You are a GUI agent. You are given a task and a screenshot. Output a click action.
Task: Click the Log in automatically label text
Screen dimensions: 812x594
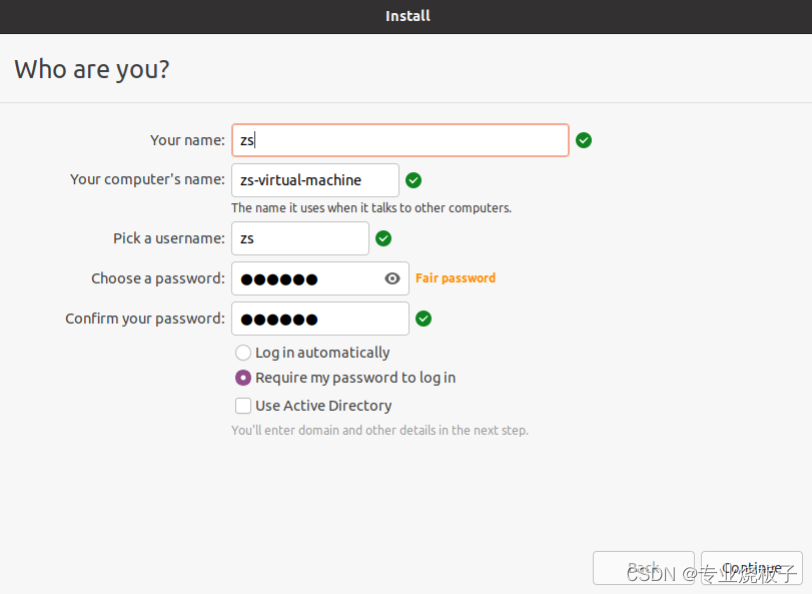tap(323, 353)
